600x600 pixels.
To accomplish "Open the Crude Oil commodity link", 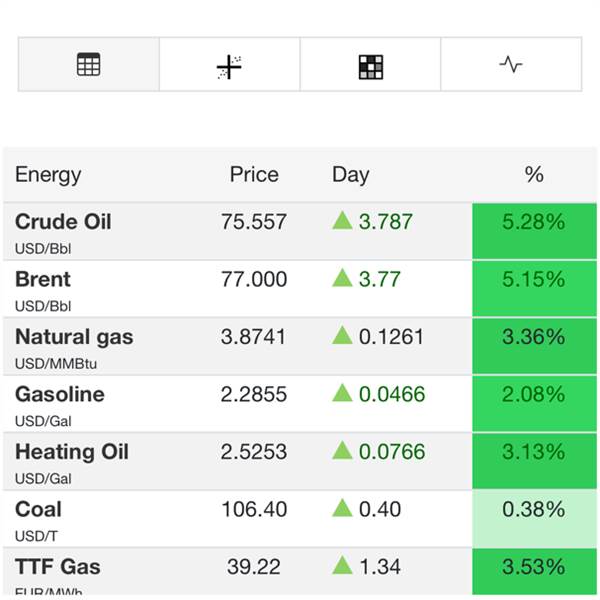I will (63, 222).
